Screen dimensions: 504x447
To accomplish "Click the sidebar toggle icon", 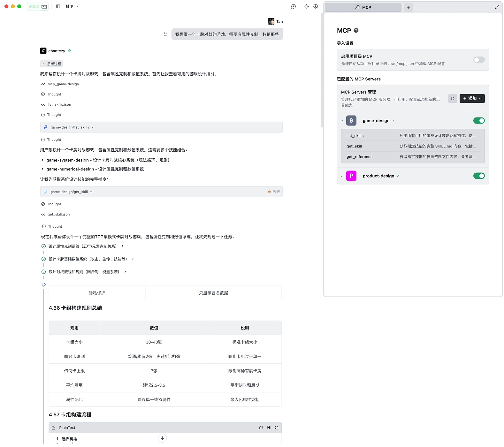I will 58,6.
